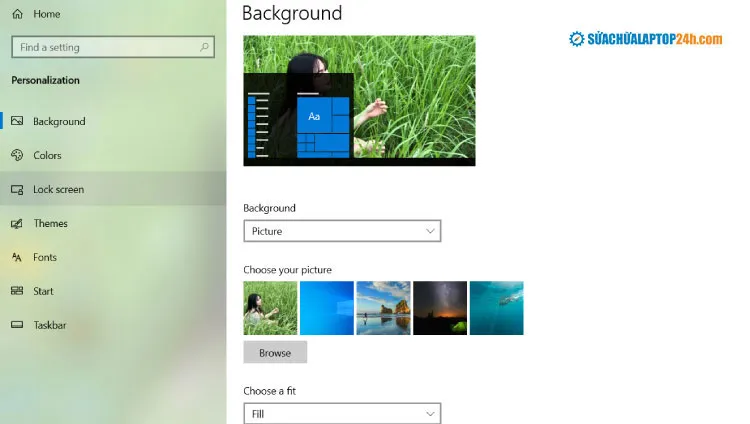Click the gear logo in the watermark

pyautogui.click(x=577, y=39)
